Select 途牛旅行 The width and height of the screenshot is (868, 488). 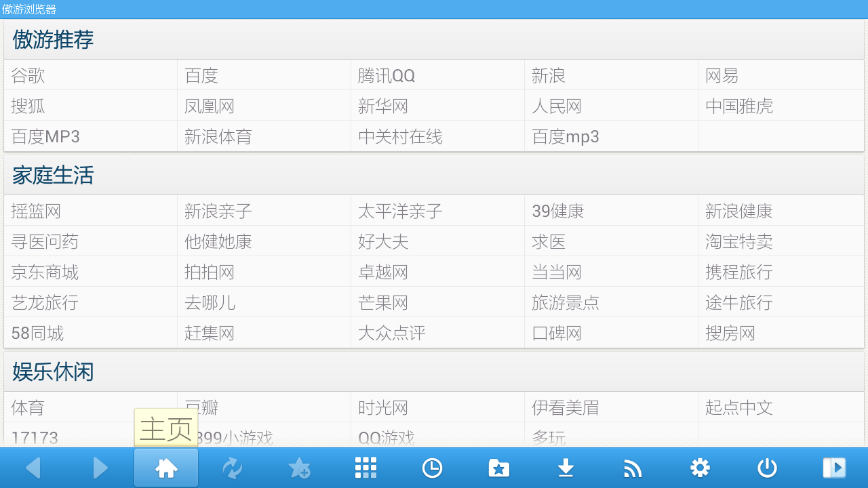pos(739,302)
